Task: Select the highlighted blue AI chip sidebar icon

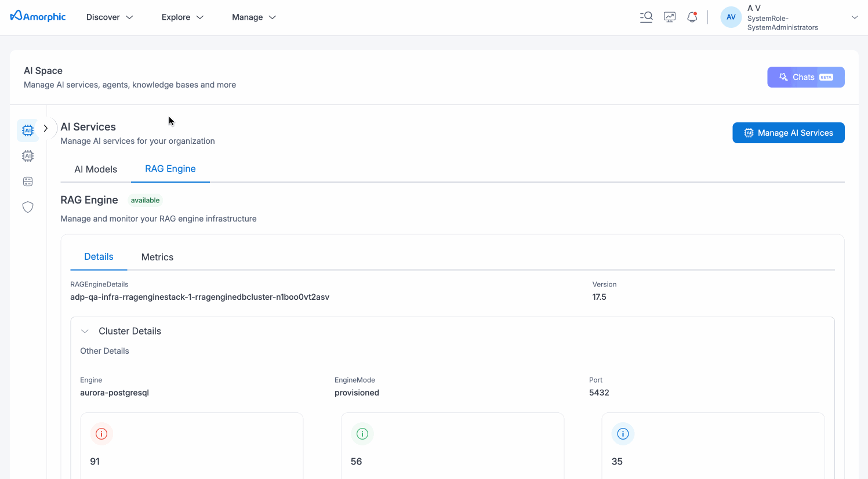Action: click(28, 130)
